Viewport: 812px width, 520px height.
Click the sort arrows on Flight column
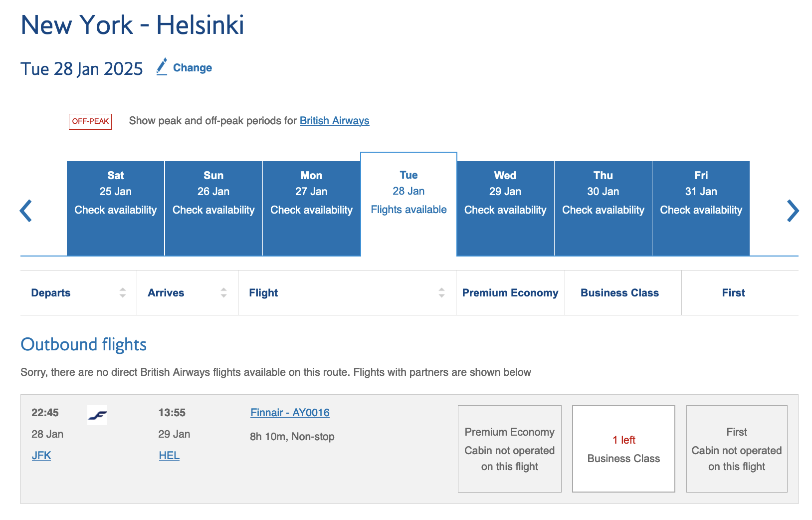pyautogui.click(x=441, y=293)
